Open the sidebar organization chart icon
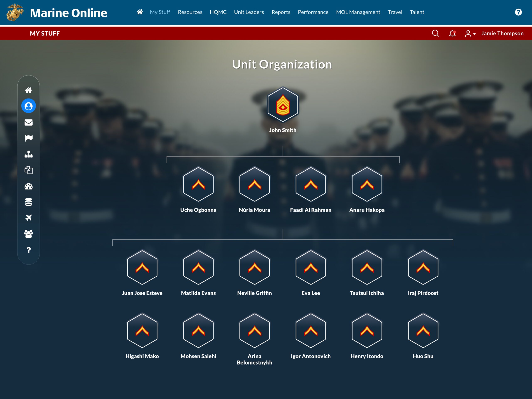Viewport: 532px width, 399px height. (29, 154)
